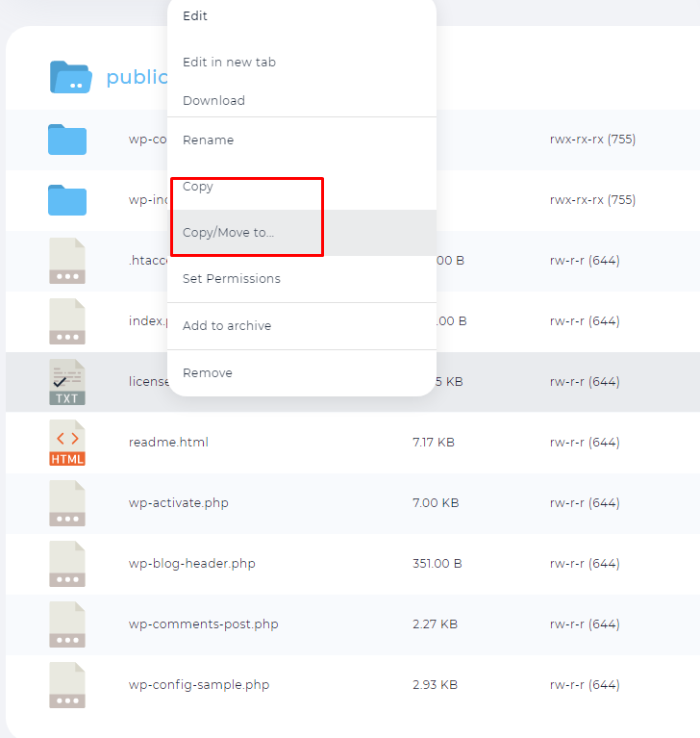
Task: Choose Edit in the context menu
Action: 195,16
